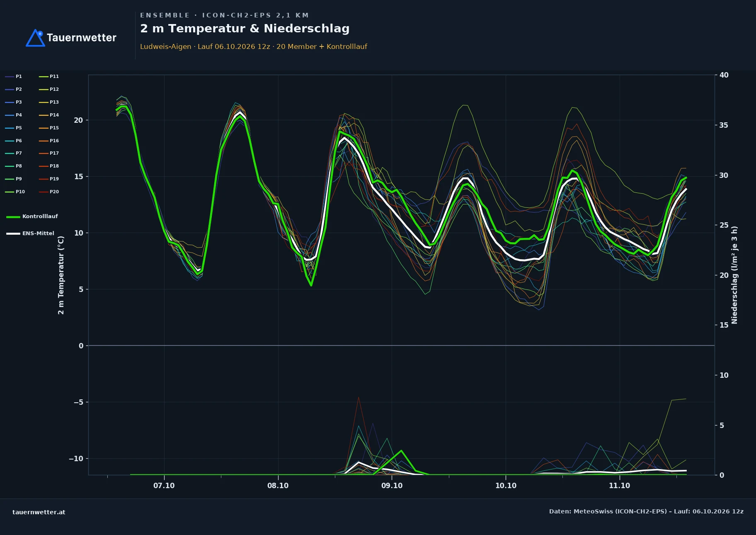The height and width of the screenshot is (535, 756).
Task: Click the '2 m Temperatur (°C)' axis title
Action: pos(61,275)
